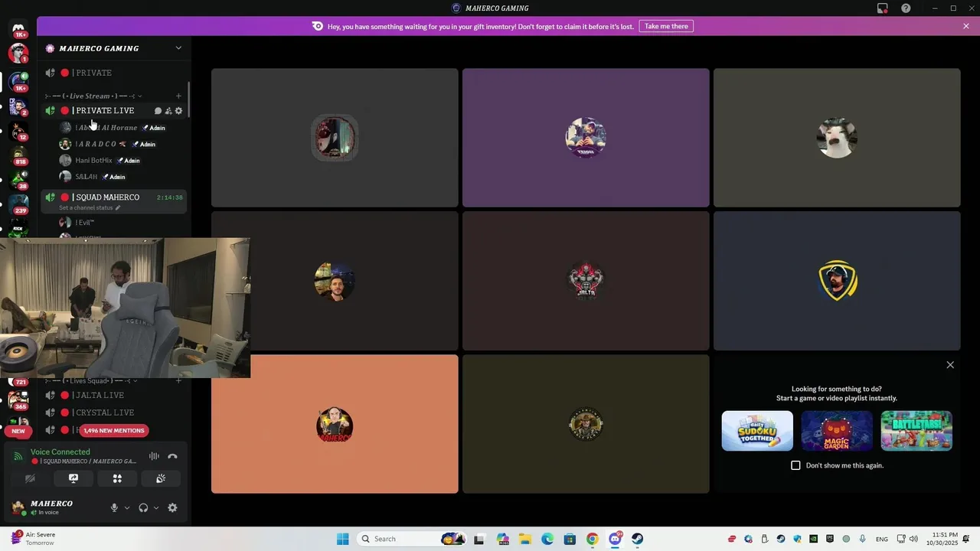Dismiss the gift inventory banner
This screenshot has height=551, width=980.
(x=966, y=26)
